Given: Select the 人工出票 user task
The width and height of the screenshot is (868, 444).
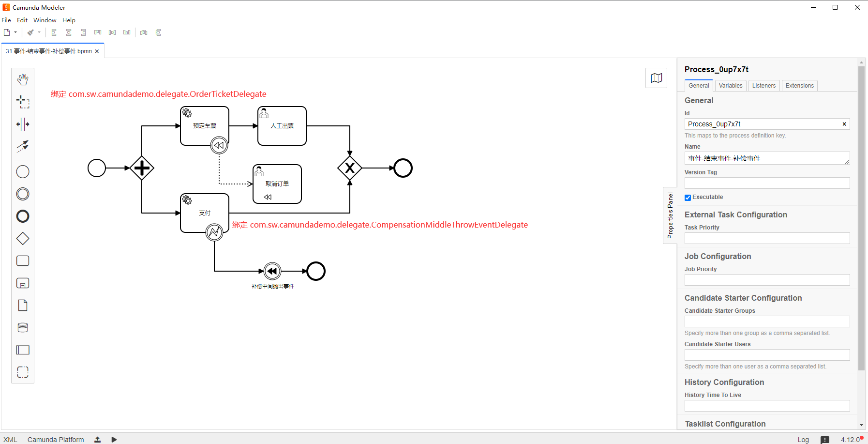Looking at the screenshot, I should pos(282,126).
